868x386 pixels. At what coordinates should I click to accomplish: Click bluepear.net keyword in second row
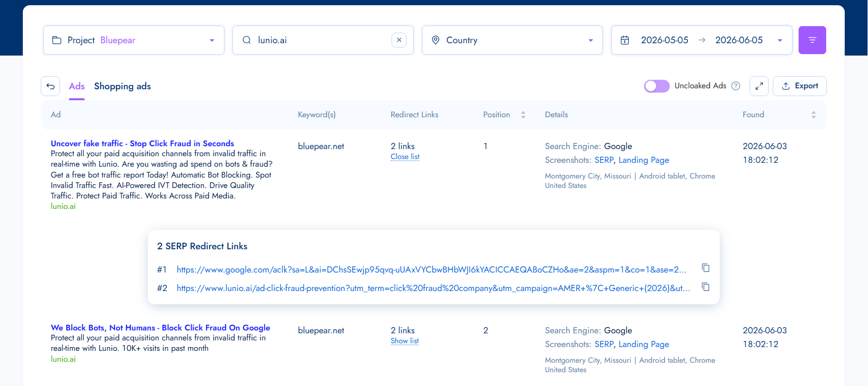coord(321,330)
